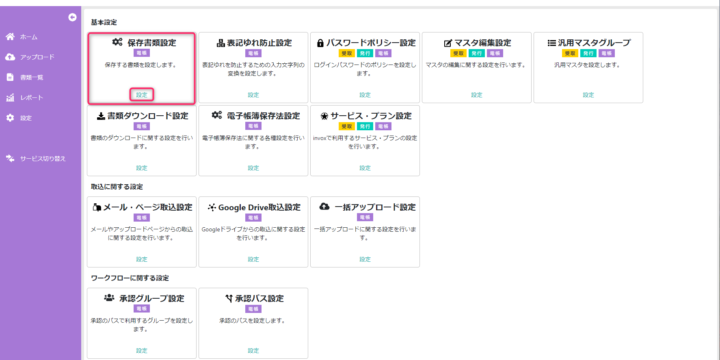The image size is (720, 360).
Task: Click the green 発行 badge on サービス・プラン設定
Action: tap(365, 126)
